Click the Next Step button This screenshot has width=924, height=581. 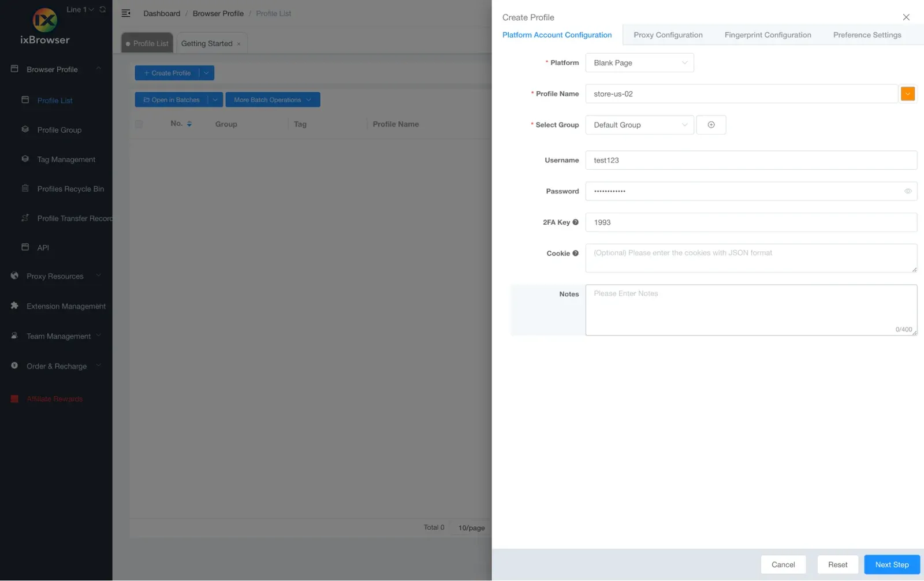[892, 564]
